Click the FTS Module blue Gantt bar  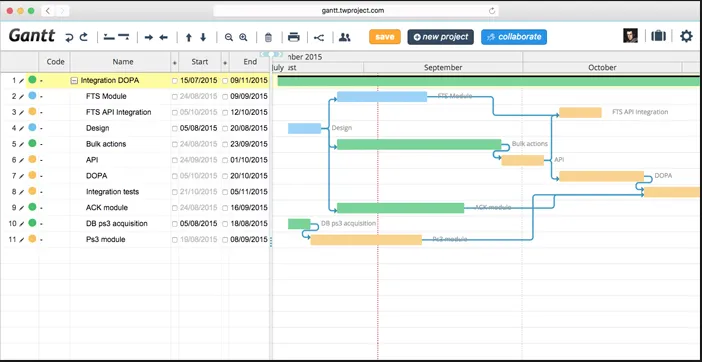pos(382,97)
